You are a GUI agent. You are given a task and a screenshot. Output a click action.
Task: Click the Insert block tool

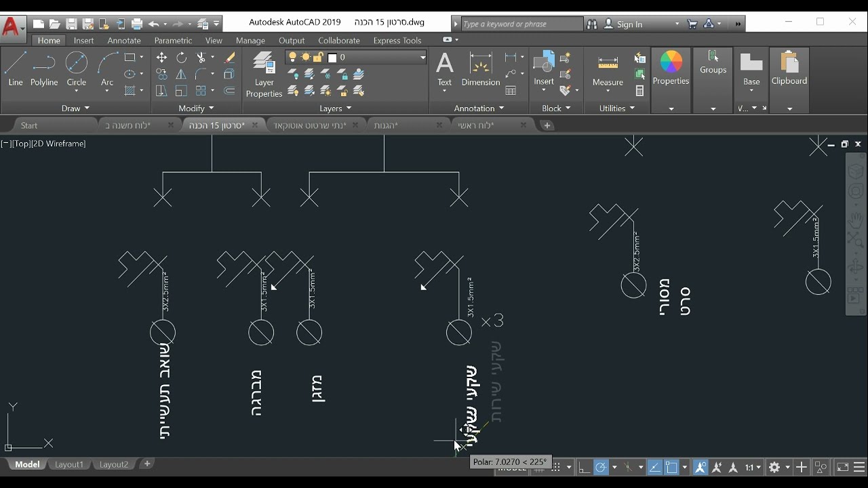pos(544,70)
